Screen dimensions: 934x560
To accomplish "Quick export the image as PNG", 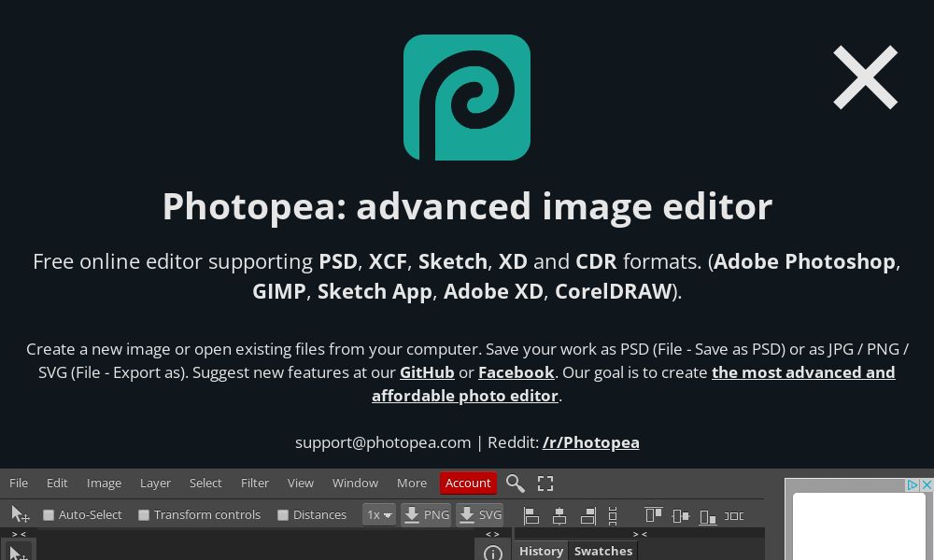I will (x=426, y=514).
